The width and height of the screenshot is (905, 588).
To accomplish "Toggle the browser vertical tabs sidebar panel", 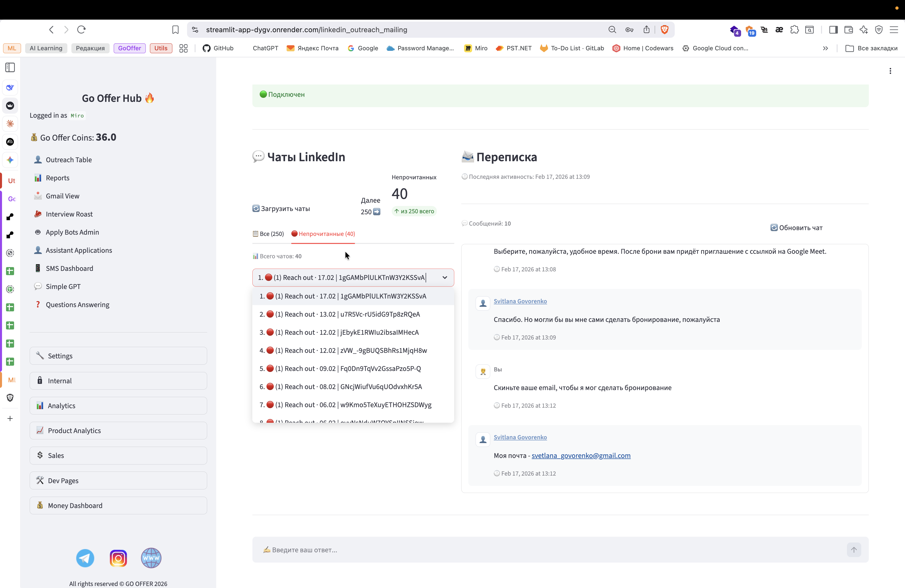I will pos(10,67).
